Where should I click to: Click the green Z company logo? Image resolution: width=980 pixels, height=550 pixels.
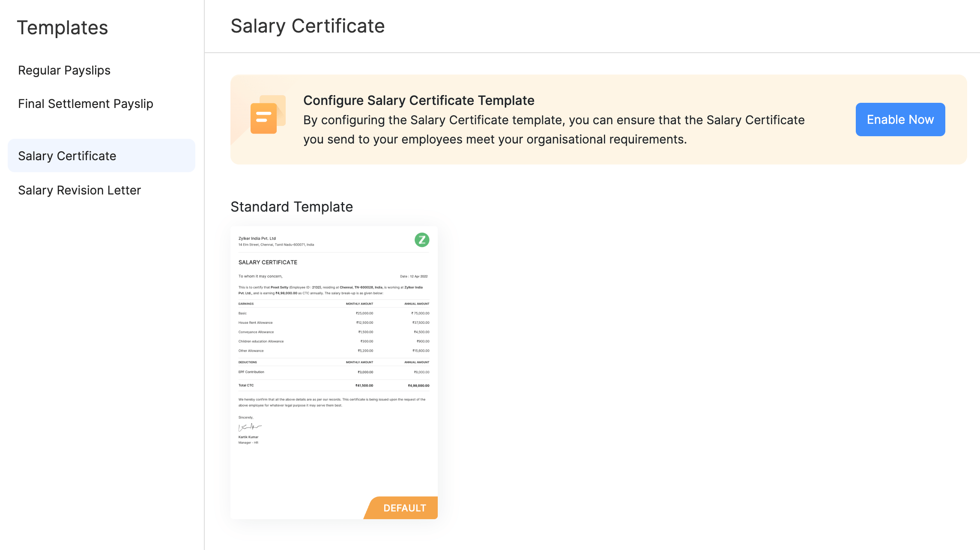pos(422,240)
